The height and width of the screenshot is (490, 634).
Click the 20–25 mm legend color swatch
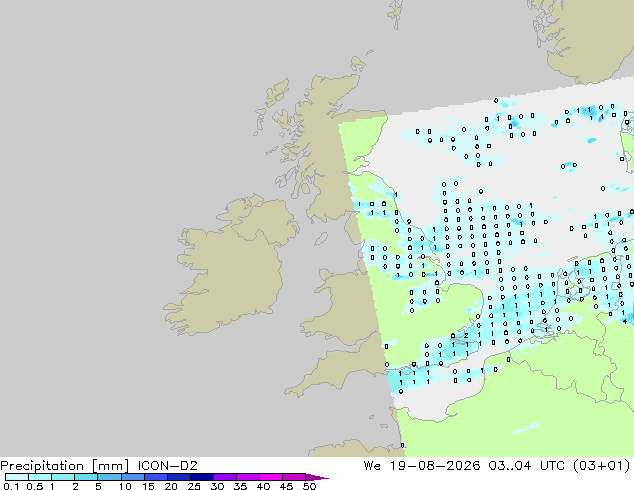point(178,477)
